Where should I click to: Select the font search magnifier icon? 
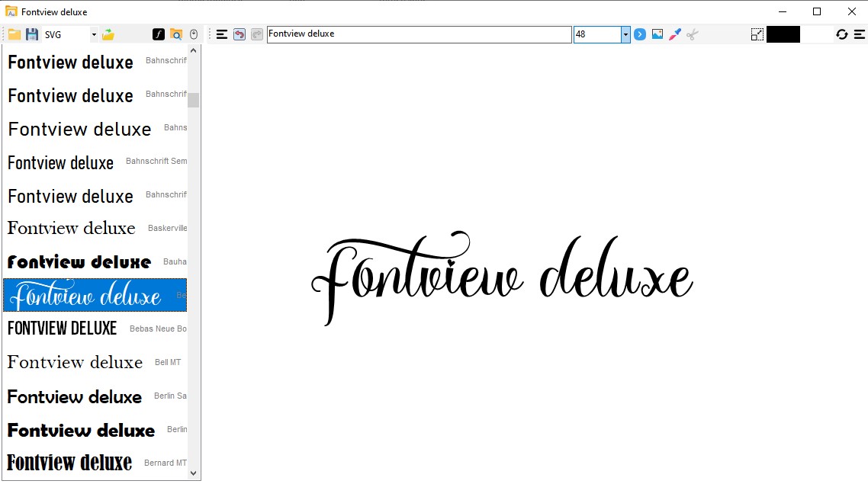[x=175, y=34]
